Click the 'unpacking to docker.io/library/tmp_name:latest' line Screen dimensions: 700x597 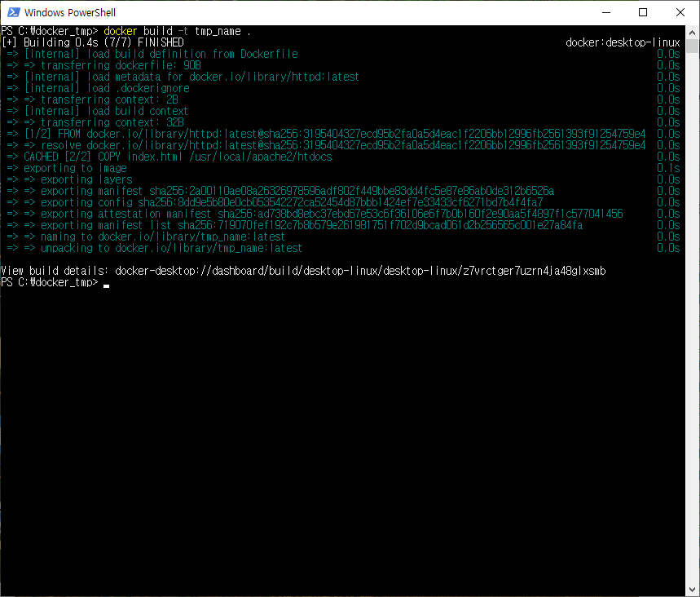[x=155, y=248]
